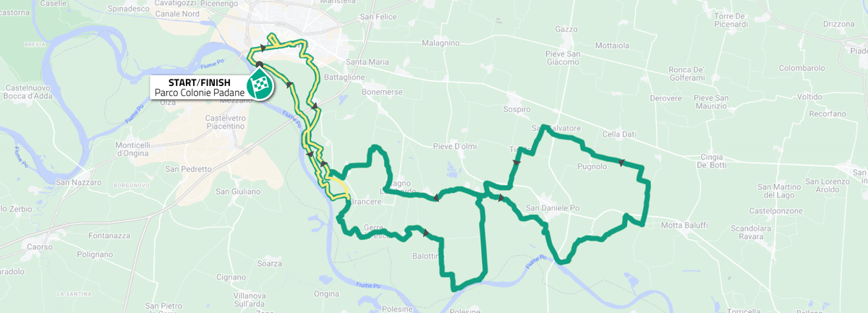Image resolution: width=868 pixels, height=313 pixels.
Task: Select the Motta Baluffi place label
Action: pos(684,225)
